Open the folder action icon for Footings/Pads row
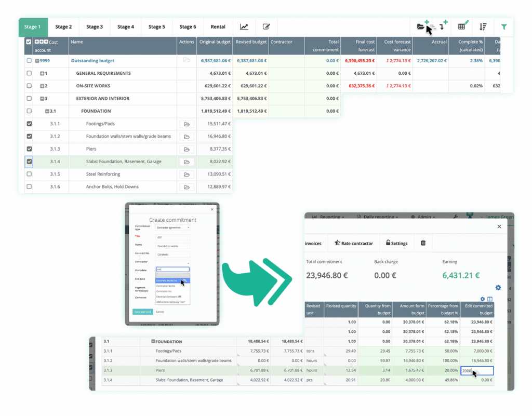This screenshot has width=532, height=416. pos(187,124)
